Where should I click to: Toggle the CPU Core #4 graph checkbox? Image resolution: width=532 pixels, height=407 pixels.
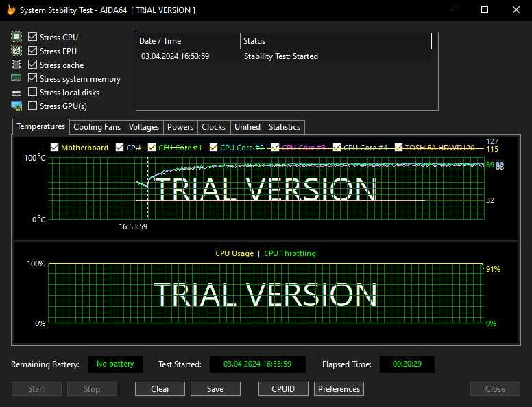pos(337,147)
